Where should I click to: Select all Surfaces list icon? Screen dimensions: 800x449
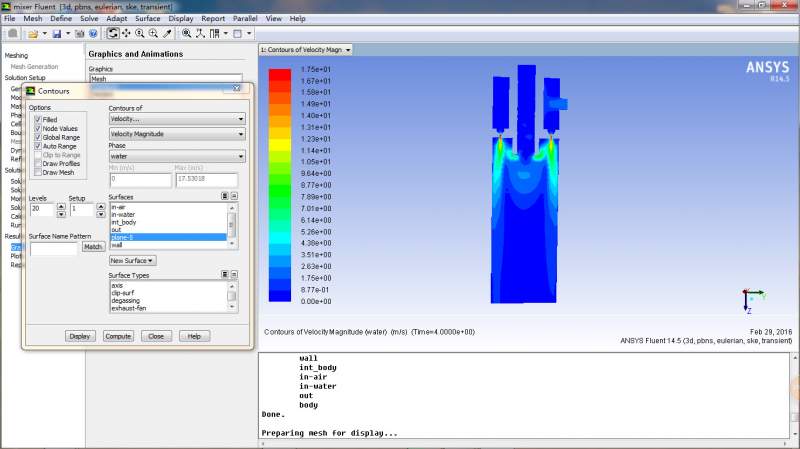[x=224, y=196]
